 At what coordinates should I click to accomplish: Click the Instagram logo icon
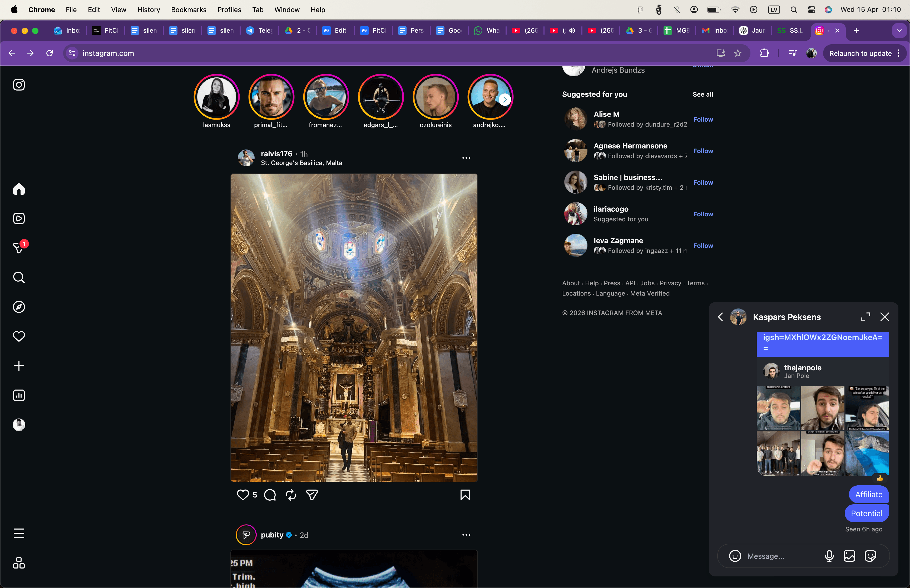pos(19,84)
